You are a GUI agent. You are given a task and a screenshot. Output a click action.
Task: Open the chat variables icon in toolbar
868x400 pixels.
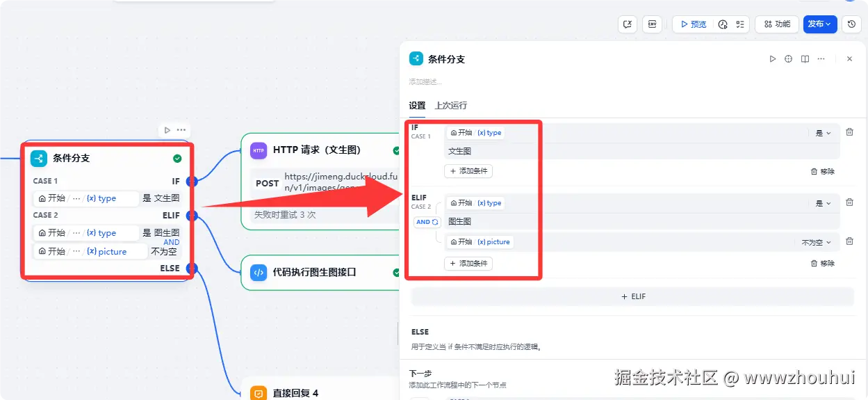[628, 24]
